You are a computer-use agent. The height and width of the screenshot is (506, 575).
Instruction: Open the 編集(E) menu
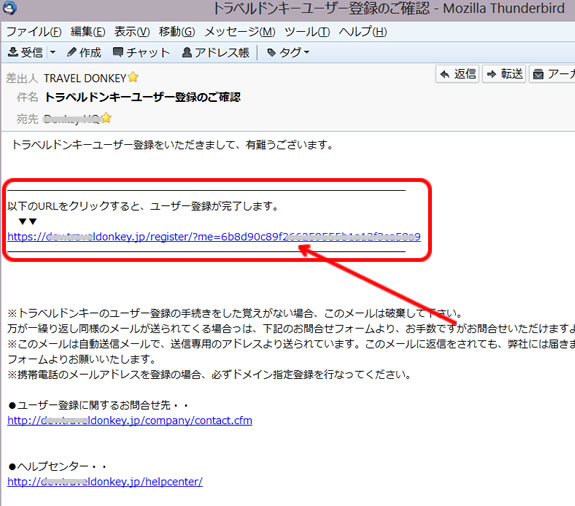(88, 32)
